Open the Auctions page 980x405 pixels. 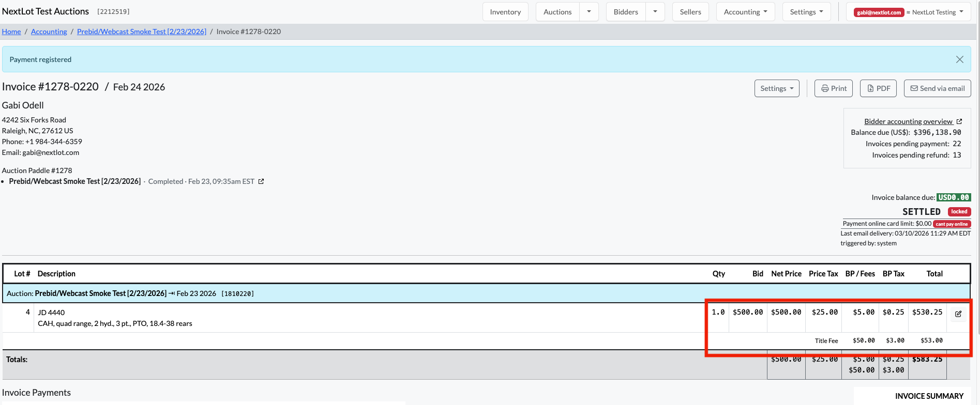point(557,12)
